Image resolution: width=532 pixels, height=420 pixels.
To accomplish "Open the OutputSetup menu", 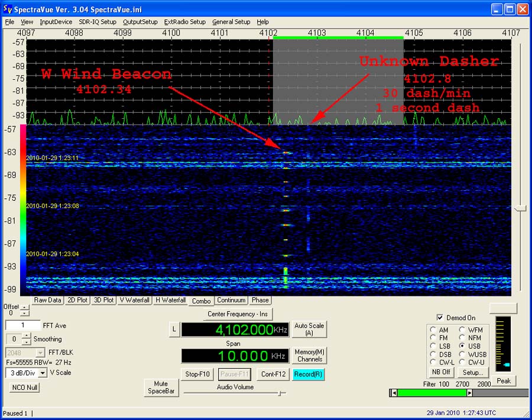I will (x=140, y=22).
